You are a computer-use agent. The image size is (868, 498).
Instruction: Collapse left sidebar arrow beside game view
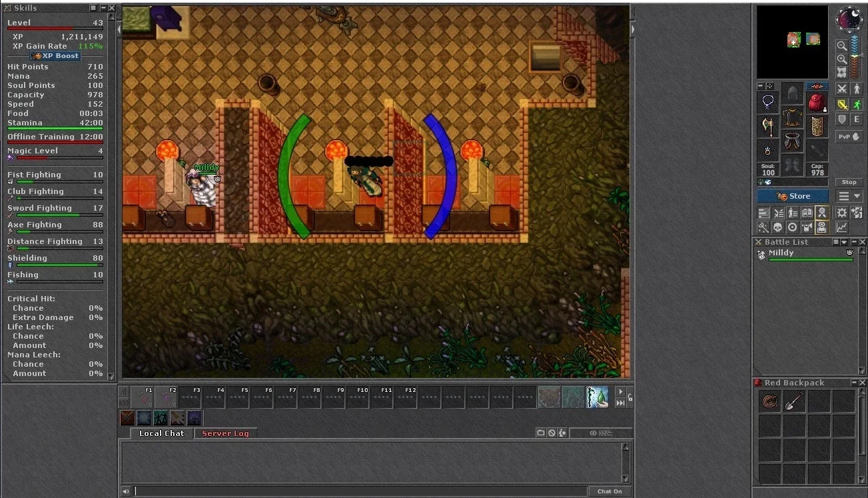pos(119,30)
